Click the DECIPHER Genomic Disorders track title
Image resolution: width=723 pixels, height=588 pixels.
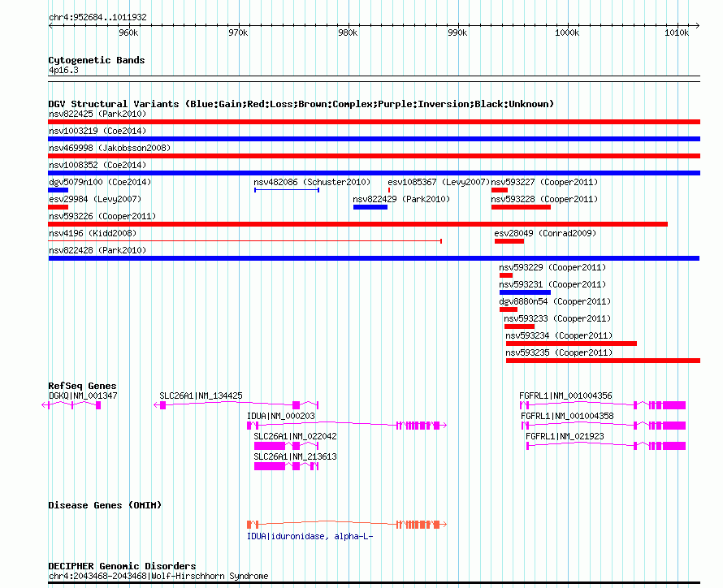coord(122,566)
